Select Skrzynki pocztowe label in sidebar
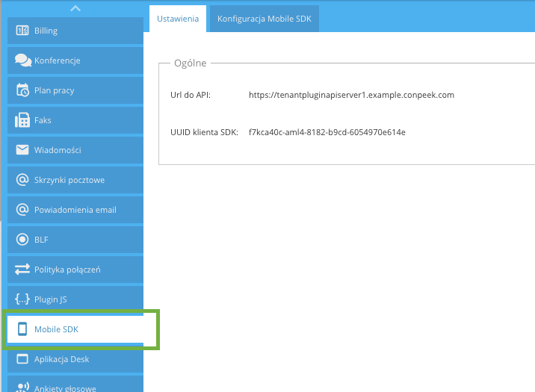 (x=69, y=181)
